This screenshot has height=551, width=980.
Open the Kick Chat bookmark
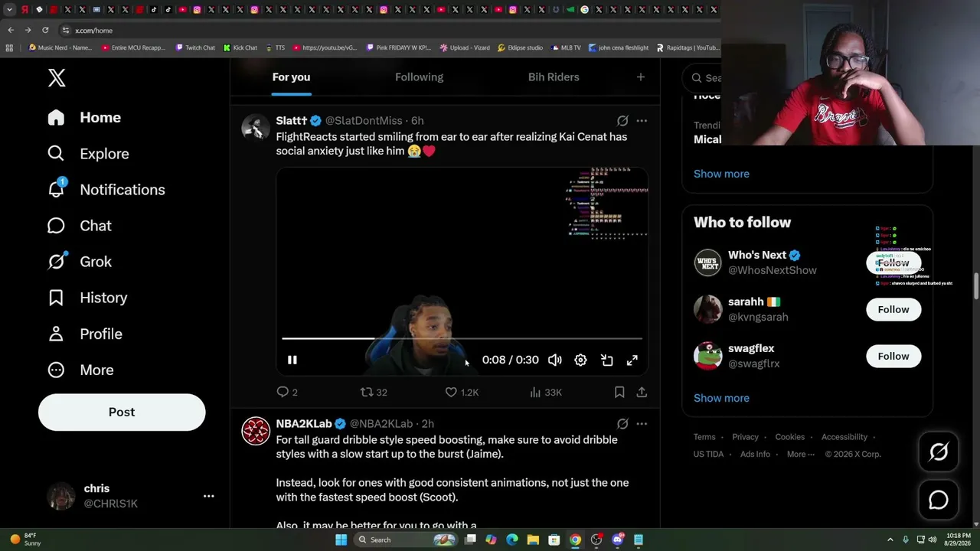click(240, 47)
